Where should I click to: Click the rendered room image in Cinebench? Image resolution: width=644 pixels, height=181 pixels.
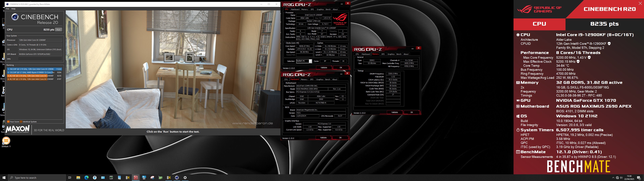coord(173,69)
